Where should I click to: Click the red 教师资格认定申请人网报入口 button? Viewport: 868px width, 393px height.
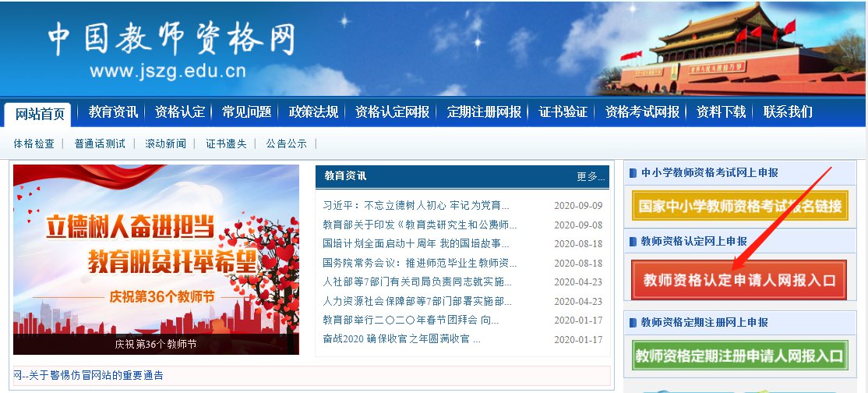pyautogui.click(x=739, y=280)
